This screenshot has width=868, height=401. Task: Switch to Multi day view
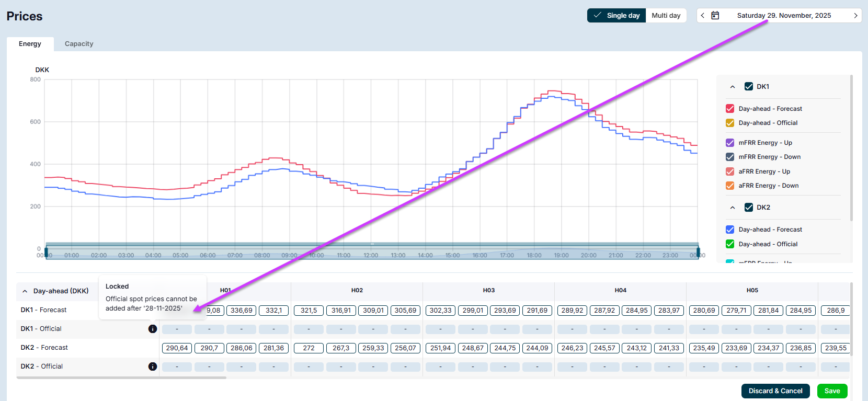tap(666, 16)
